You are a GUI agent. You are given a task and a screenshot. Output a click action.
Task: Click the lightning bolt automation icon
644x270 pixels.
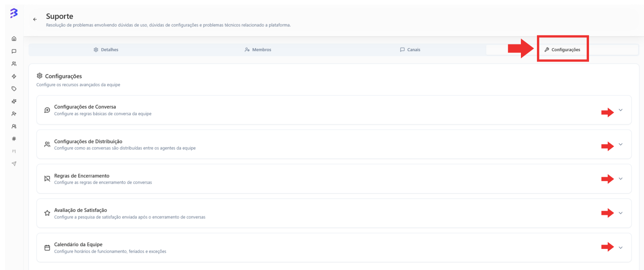(14, 76)
